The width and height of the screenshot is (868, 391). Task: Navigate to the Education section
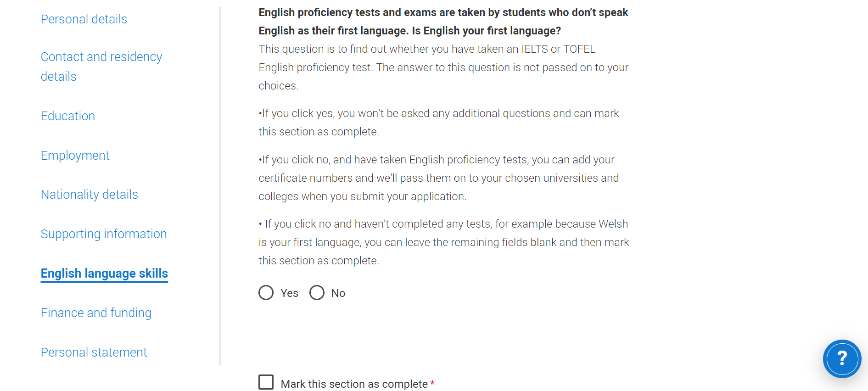[x=68, y=116]
